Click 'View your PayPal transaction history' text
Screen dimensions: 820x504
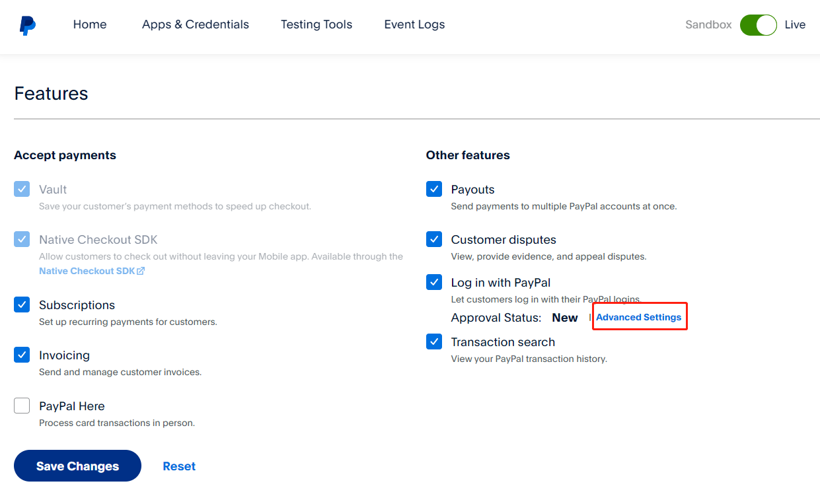point(529,359)
